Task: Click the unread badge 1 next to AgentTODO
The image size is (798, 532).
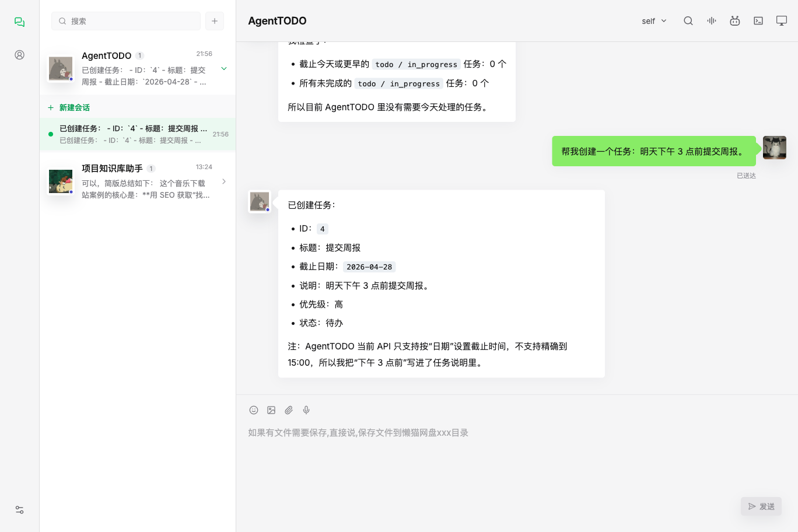Action: 140,55
